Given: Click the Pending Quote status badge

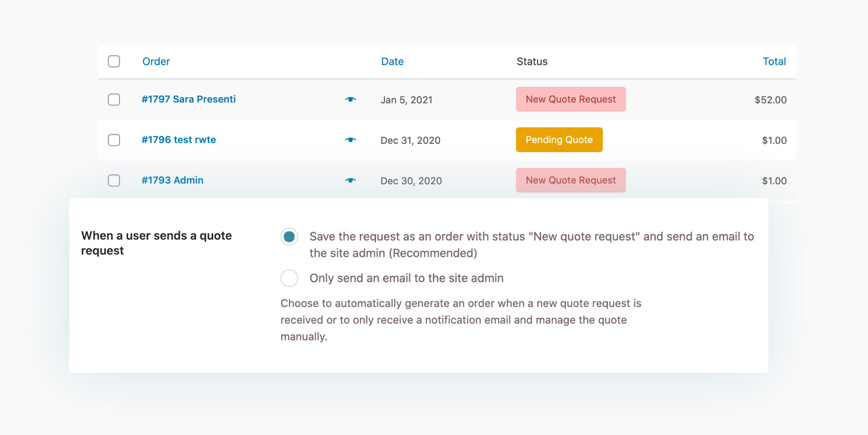Looking at the screenshot, I should [559, 140].
